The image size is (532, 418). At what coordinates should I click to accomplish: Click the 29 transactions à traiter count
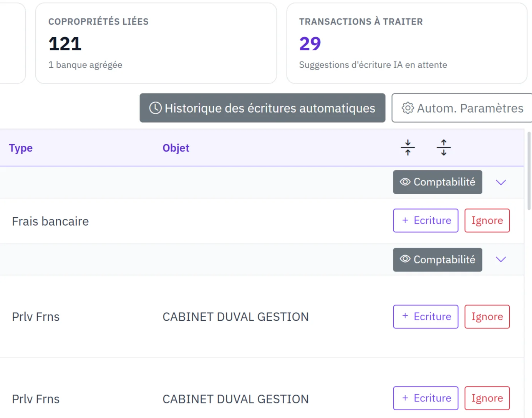coord(310,43)
